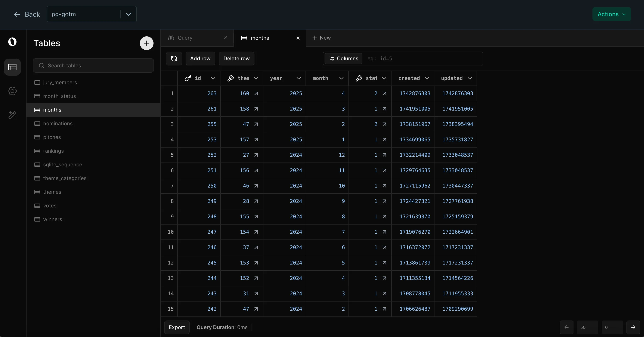Go to previous page arrow
This screenshot has height=337, width=644.
(x=566, y=327)
